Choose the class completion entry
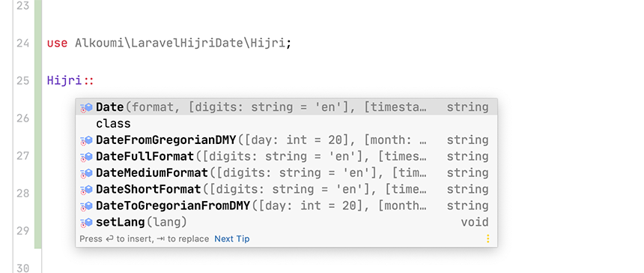The width and height of the screenshot is (644, 273). 286,124
